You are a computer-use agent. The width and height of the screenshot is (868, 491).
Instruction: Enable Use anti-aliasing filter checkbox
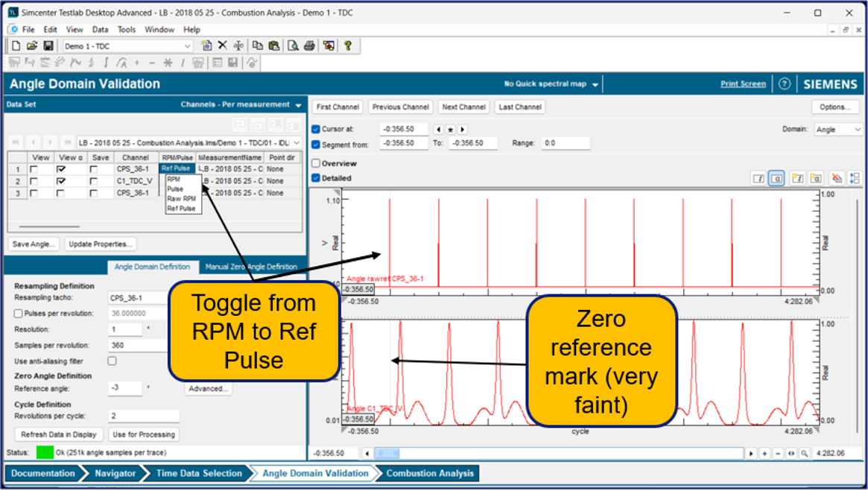113,361
